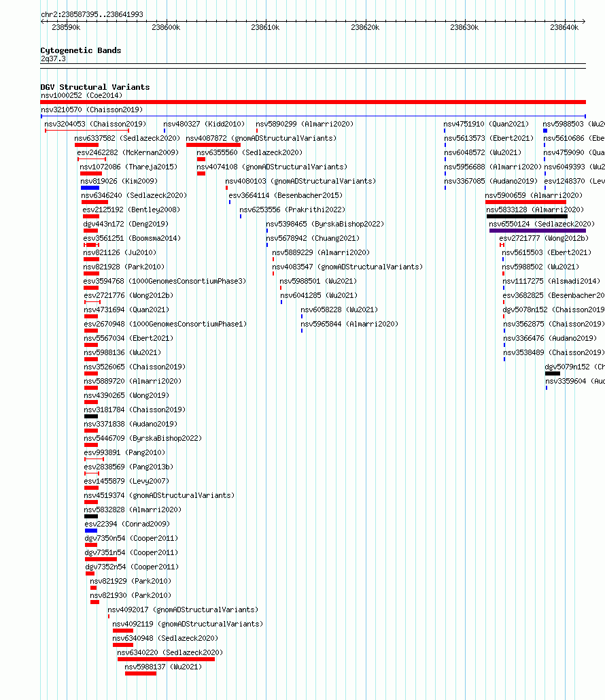The image size is (605, 700).
Task: Click the 238600k ruler label
Action: tap(166, 28)
